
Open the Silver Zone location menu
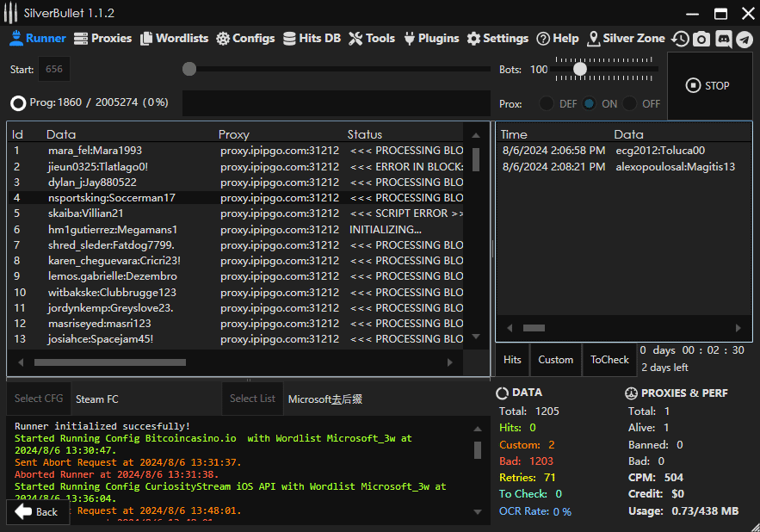click(x=626, y=39)
